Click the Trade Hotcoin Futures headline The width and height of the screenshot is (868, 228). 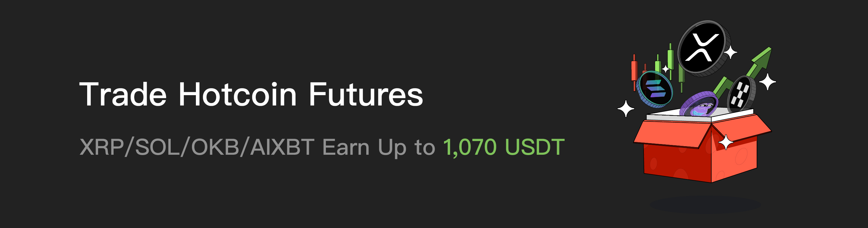[251, 95]
